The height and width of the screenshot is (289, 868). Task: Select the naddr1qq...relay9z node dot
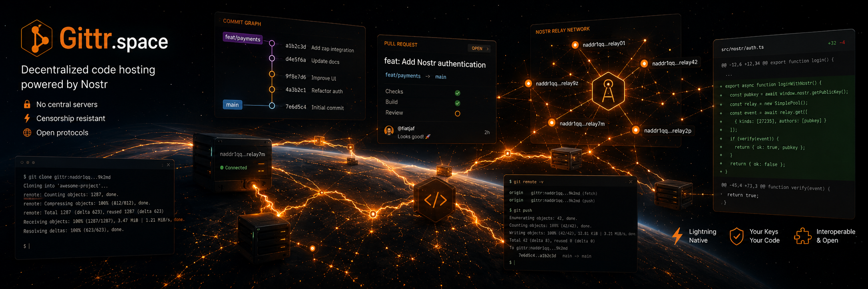tap(528, 83)
